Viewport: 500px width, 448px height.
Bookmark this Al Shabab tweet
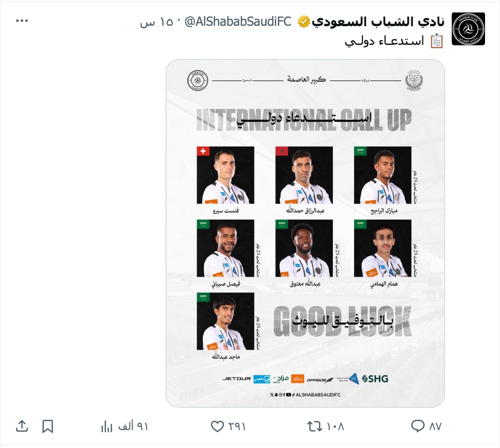[x=48, y=426]
